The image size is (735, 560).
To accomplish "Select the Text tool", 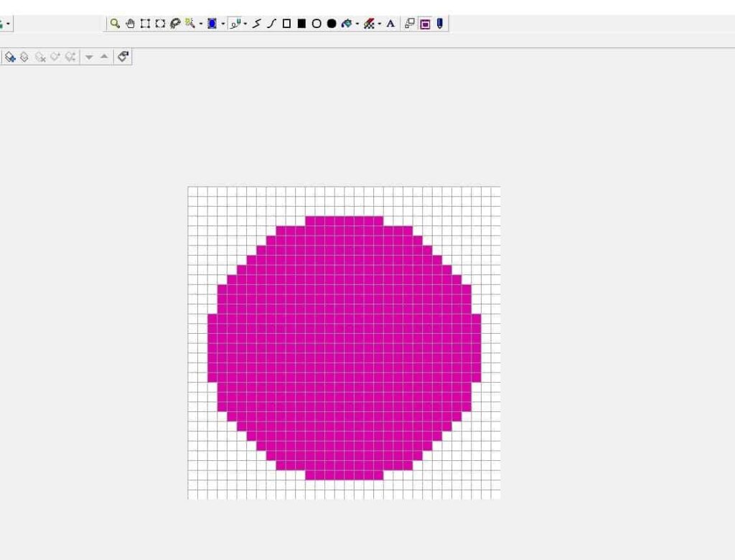I will pyautogui.click(x=390, y=24).
